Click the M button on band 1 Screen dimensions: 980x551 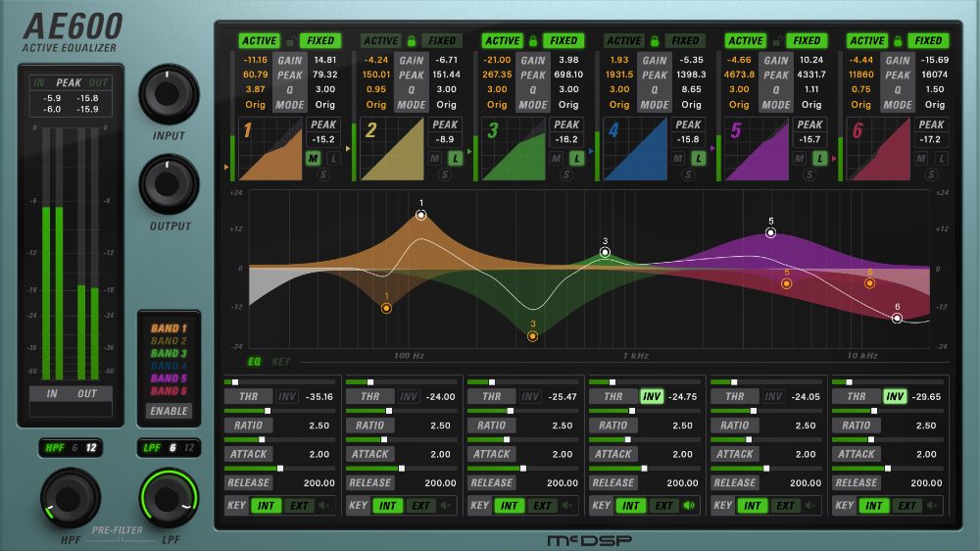coord(314,158)
